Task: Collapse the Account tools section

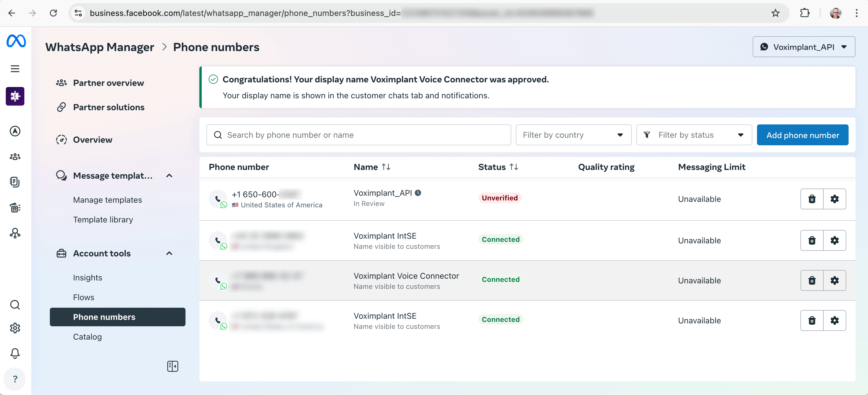Action: coord(169,253)
